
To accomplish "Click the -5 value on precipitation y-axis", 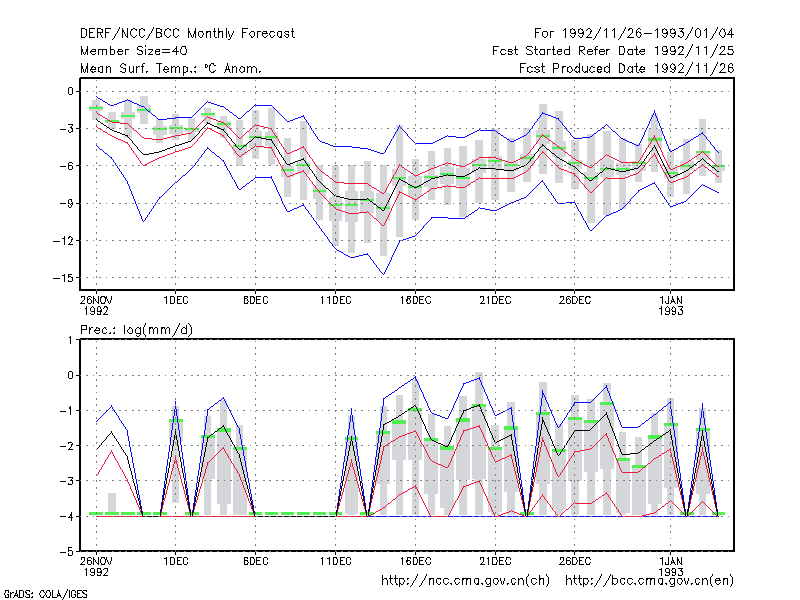I will click(x=66, y=552).
